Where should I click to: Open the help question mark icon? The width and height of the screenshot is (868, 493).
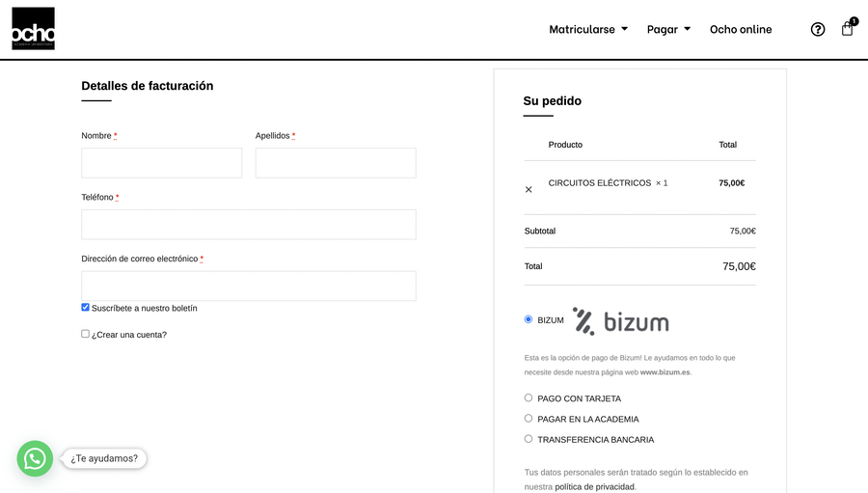click(x=818, y=29)
